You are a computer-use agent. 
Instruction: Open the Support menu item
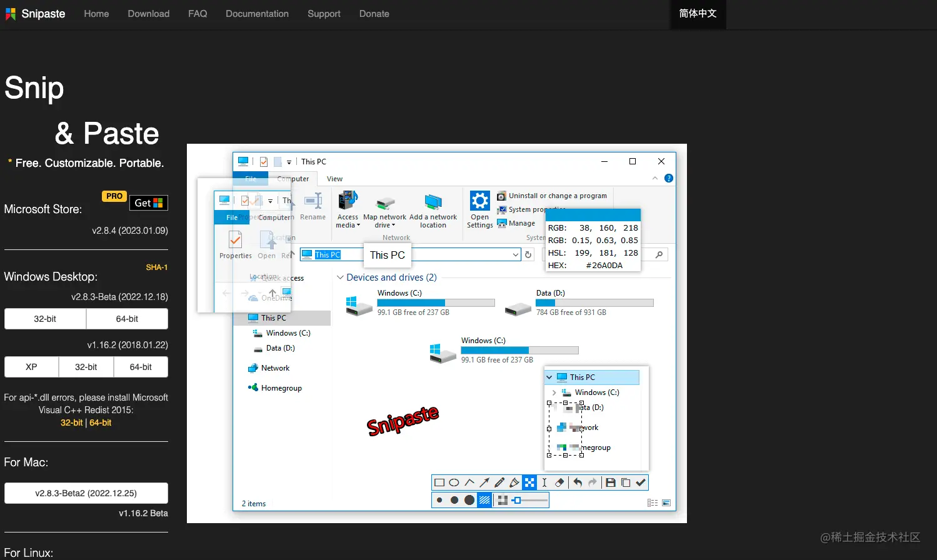coord(324,14)
